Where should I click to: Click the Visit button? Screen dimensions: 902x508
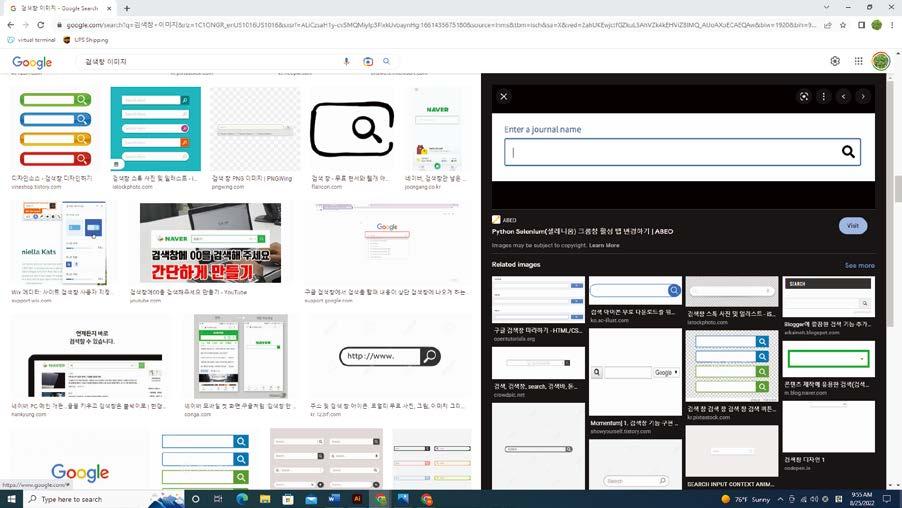point(853,226)
